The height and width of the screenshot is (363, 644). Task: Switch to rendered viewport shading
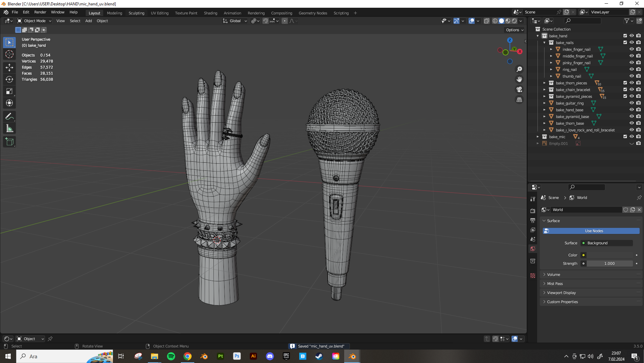coord(514,21)
